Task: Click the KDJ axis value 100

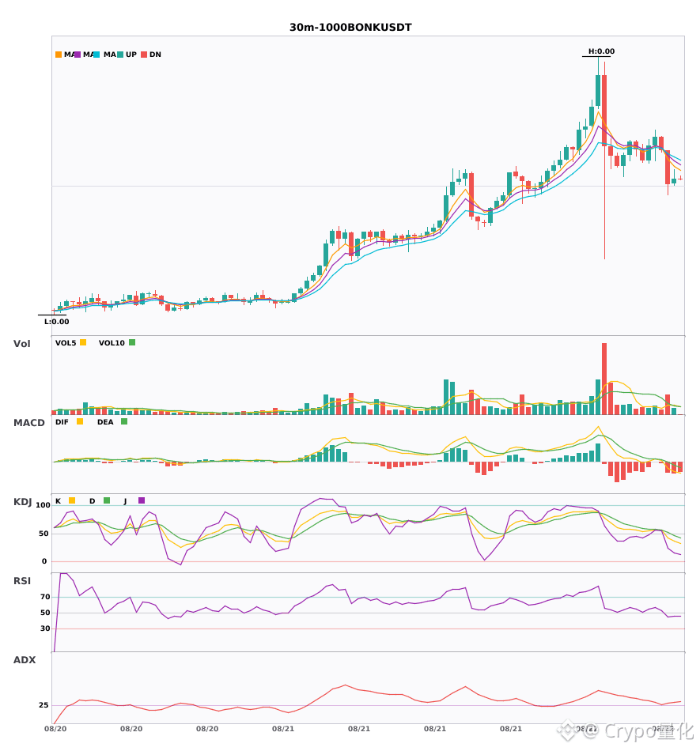Action: pos(43,505)
